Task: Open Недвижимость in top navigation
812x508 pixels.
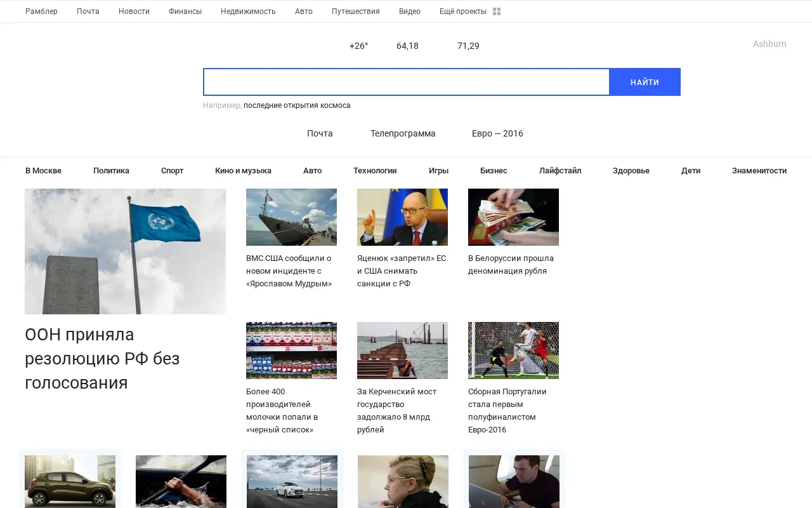Action: click(248, 11)
